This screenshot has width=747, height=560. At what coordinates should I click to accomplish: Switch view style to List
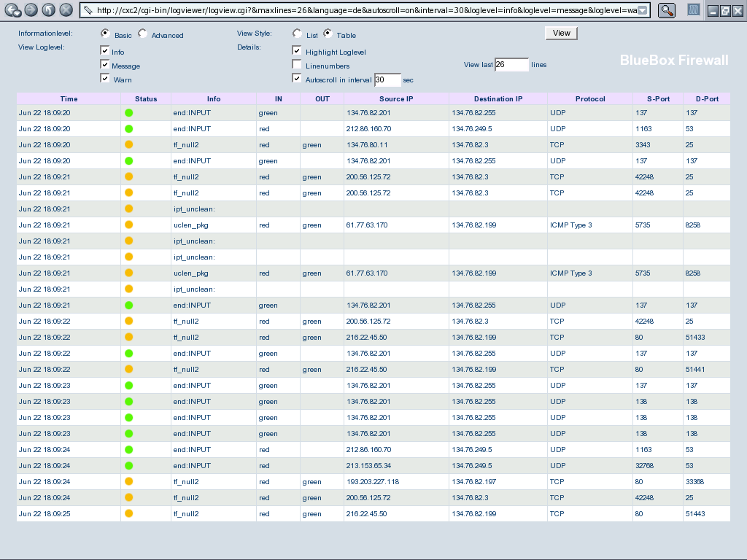(x=298, y=34)
